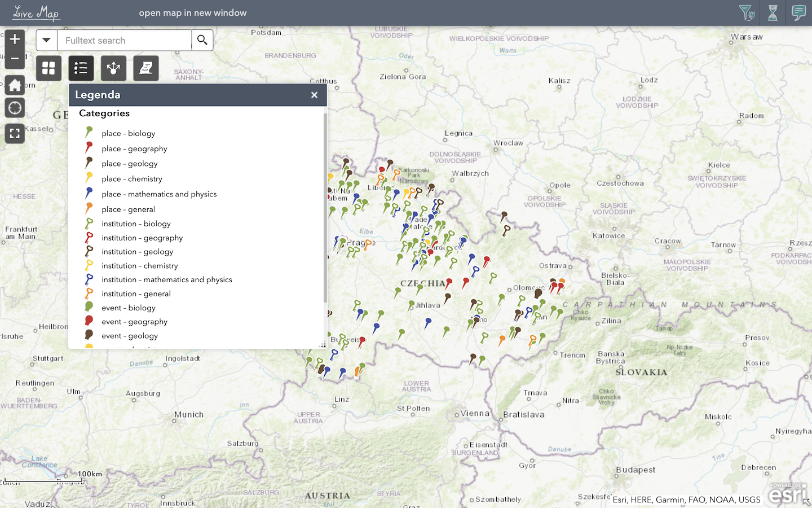Open the share arrows tool
The image size is (812, 508).
113,68
